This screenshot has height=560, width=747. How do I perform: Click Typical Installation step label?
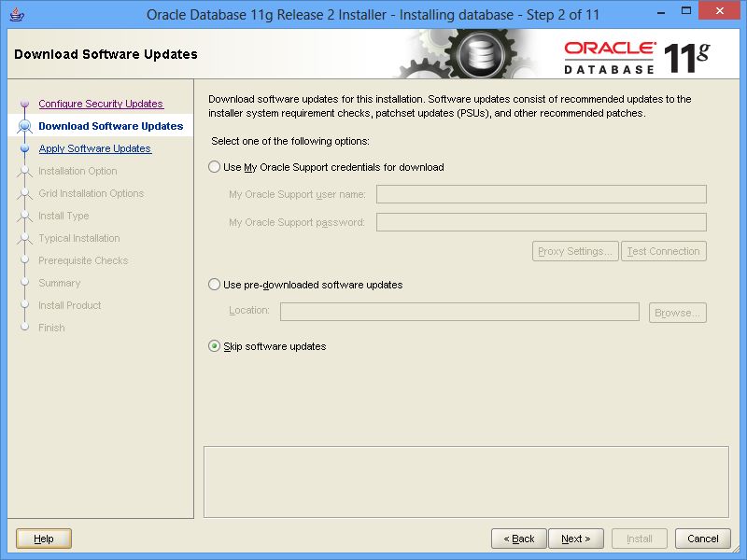click(x=79, y=238)
